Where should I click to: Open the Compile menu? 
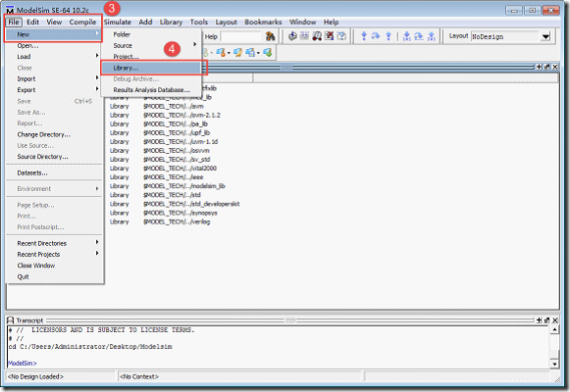pyautogui.click(x=82, y=22)
